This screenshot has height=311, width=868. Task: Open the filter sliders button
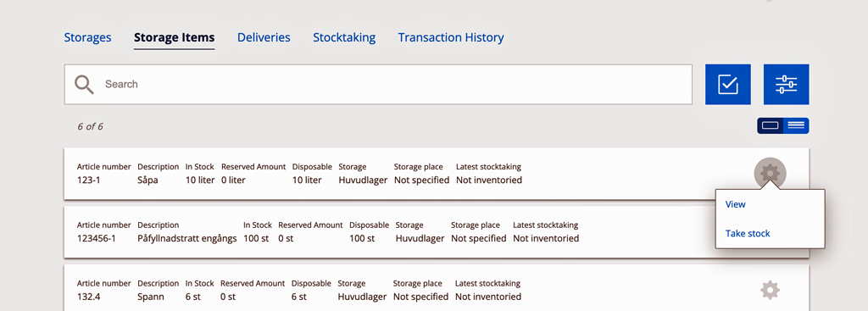pos(786,84)
